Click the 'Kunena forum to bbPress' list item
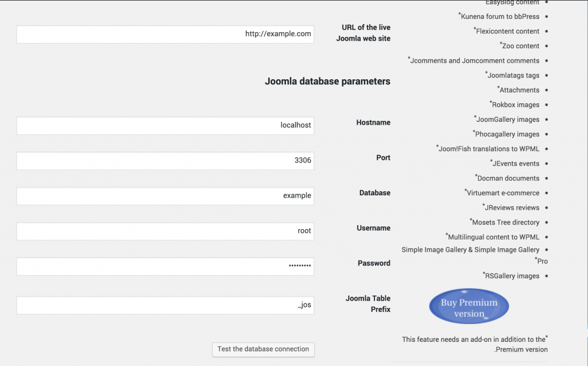 (499, 17)
